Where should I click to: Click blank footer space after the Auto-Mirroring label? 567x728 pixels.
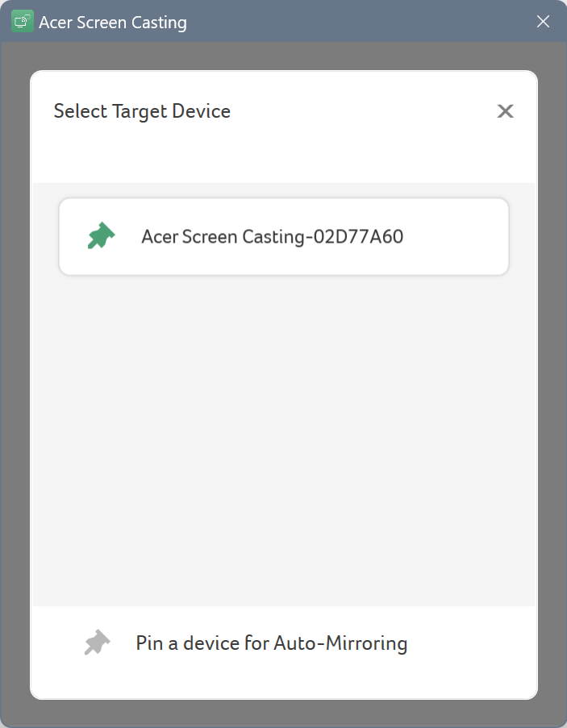tap(469, 643)
